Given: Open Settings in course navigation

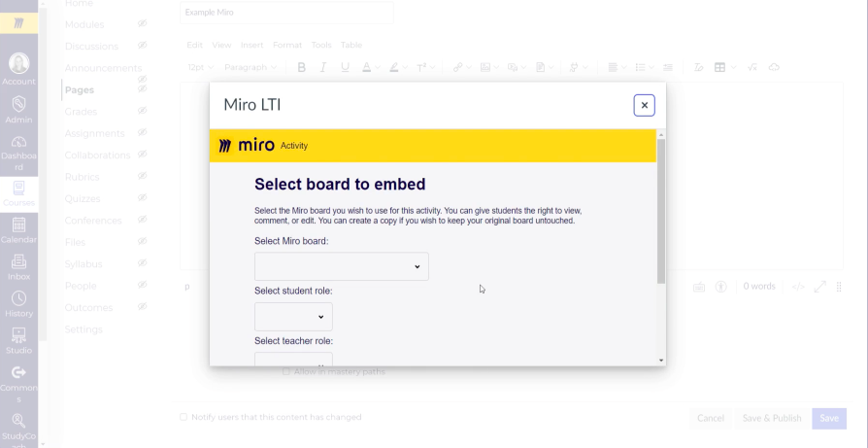Looking at the screenshot, I should click(83, 329).
